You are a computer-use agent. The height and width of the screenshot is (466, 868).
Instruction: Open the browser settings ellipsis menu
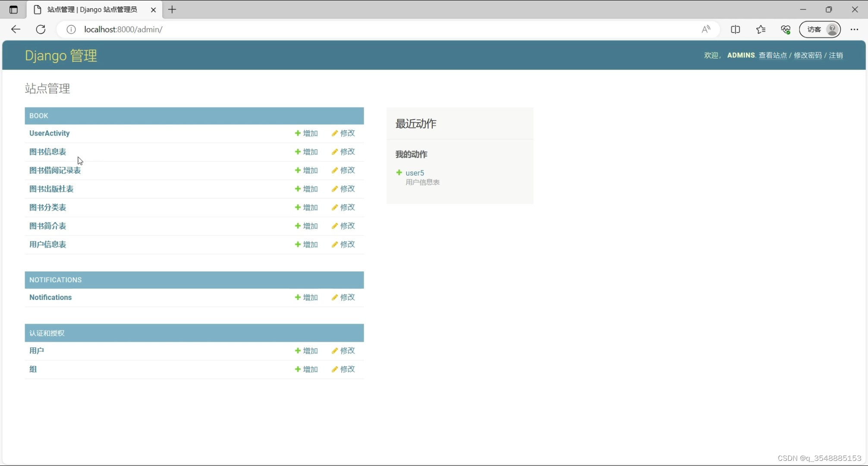pyautogui.click(x=854, y=29)
